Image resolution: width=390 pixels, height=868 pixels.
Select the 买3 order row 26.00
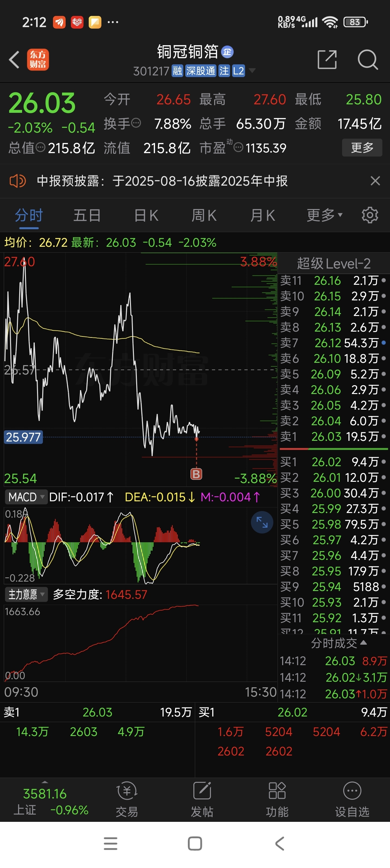click(x=333, y=493)
